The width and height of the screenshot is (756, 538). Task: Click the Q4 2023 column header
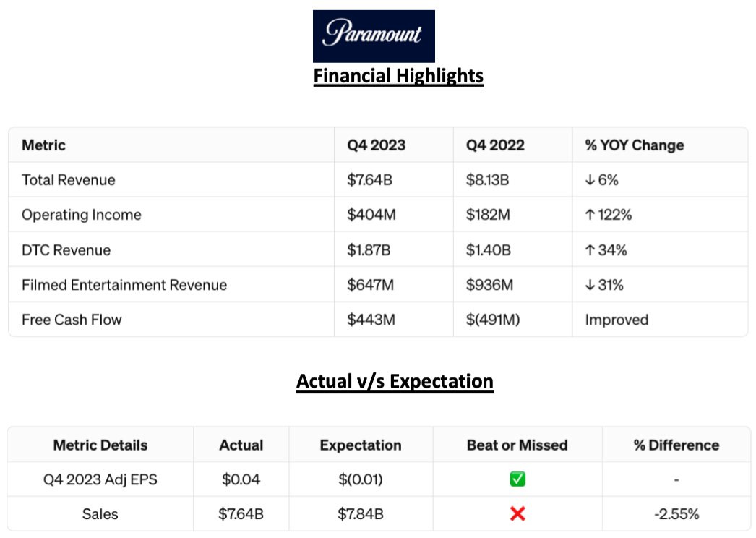[376, 145]
